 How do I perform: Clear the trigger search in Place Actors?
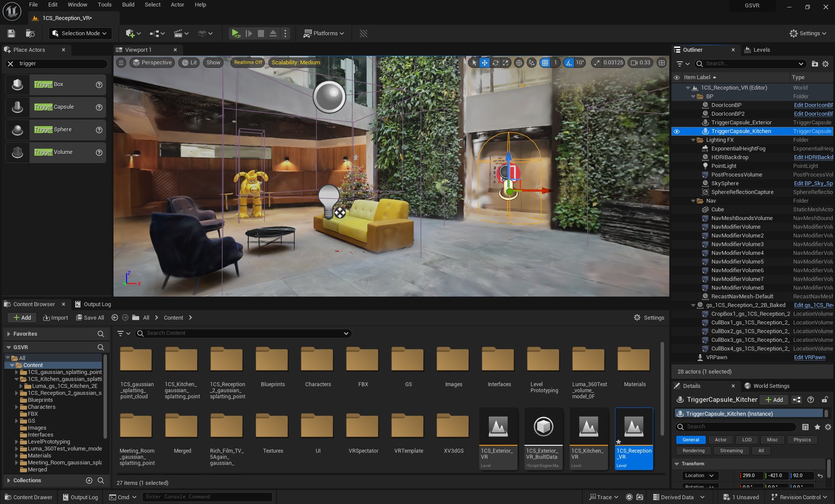coord(11,63)
